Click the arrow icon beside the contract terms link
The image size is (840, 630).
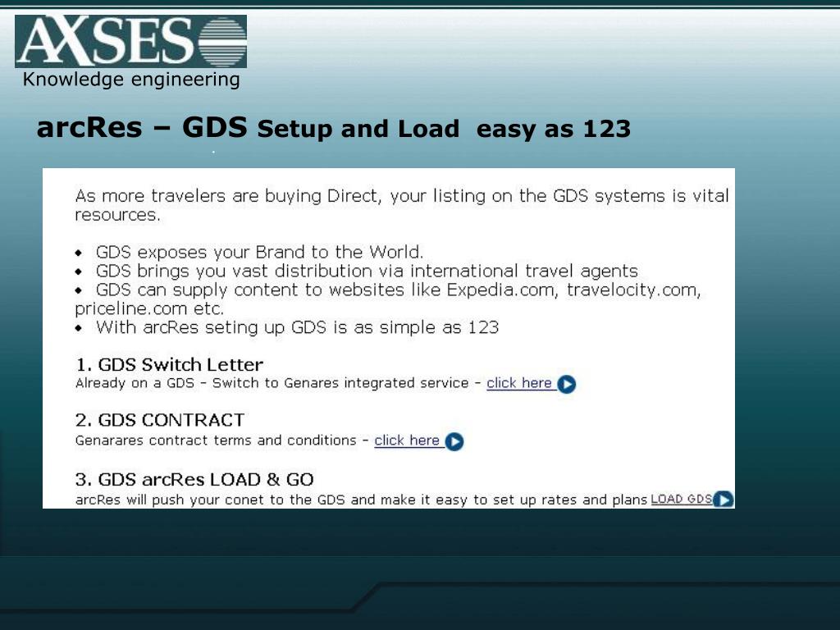point(454,441)
